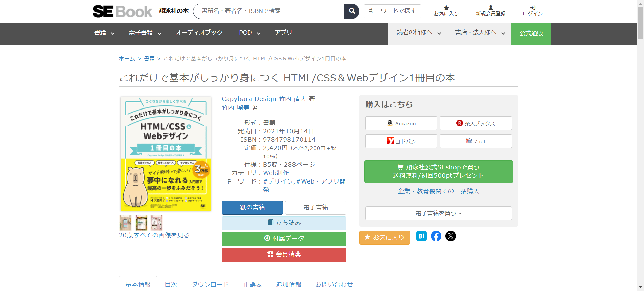The height and width of the screenshot is (291, 644).
Task: Select 電子書籍 format toggle
Action: [x=316, y=207]
